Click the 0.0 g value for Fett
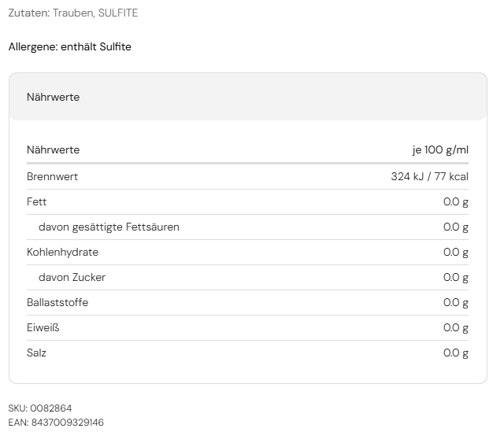Image resolution: width=504 pixels, height=443 pixels. point(455,202)
